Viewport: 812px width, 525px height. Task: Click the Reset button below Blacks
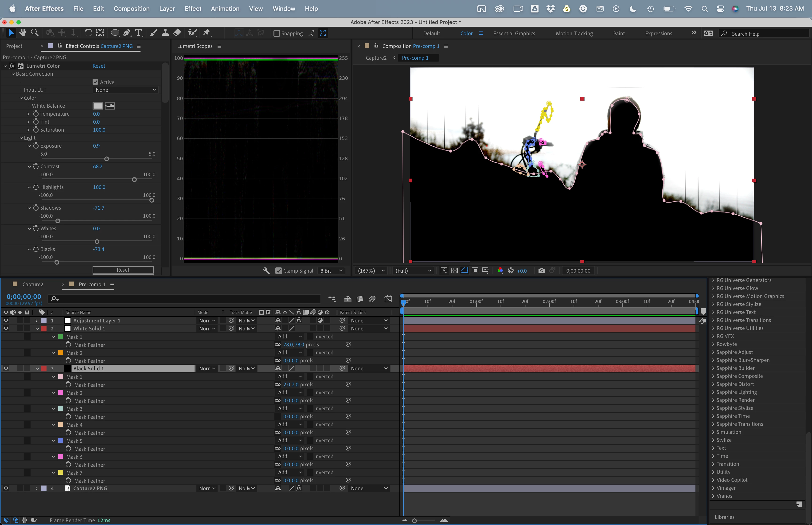(123, 270)
